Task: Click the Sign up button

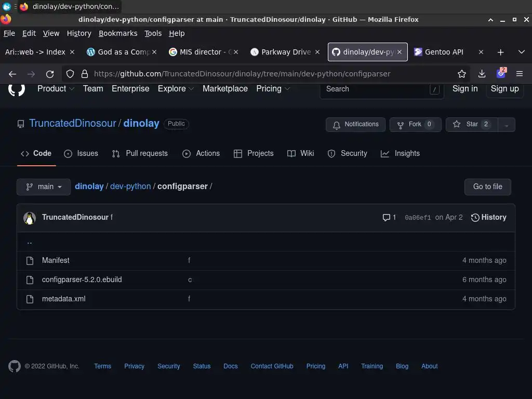Action: coord(504,89)
